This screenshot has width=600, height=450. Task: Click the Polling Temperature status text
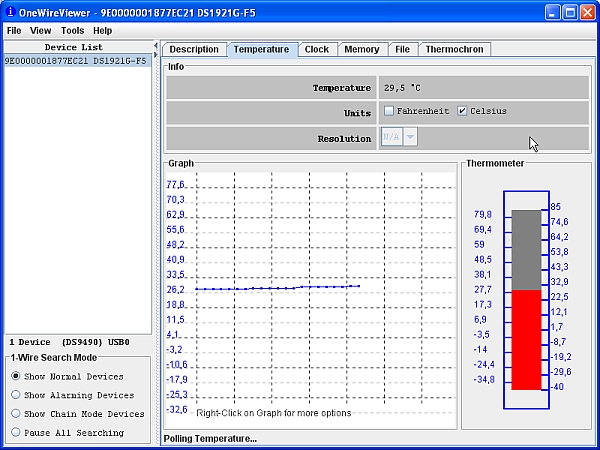210,439
